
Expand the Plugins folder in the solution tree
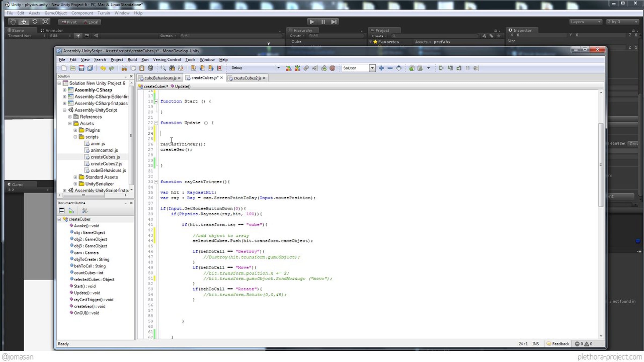(x=75, y=130)
